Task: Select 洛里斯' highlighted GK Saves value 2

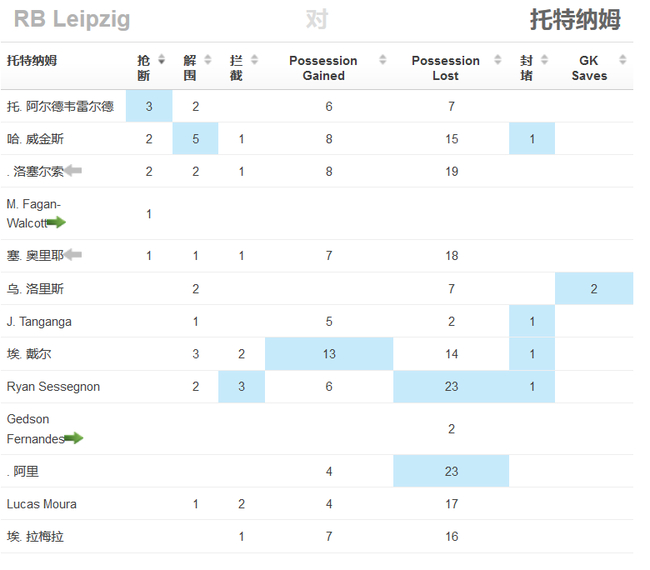Action: tap(594, 289)
